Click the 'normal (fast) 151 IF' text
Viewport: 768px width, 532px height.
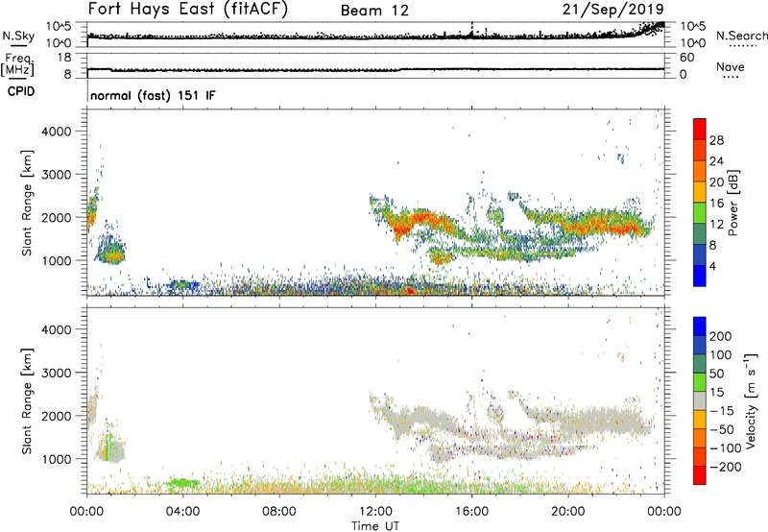tap(153, 95)
